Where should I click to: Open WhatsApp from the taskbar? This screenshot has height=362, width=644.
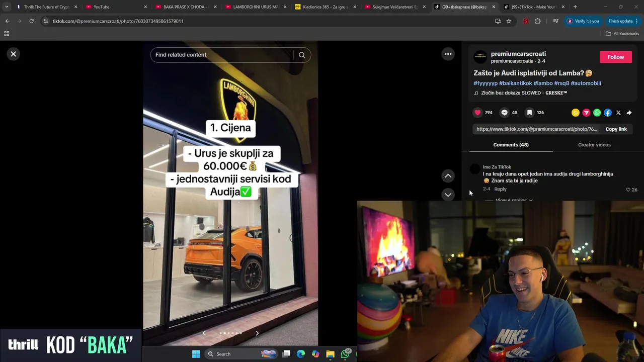click(x=345, y=354)
